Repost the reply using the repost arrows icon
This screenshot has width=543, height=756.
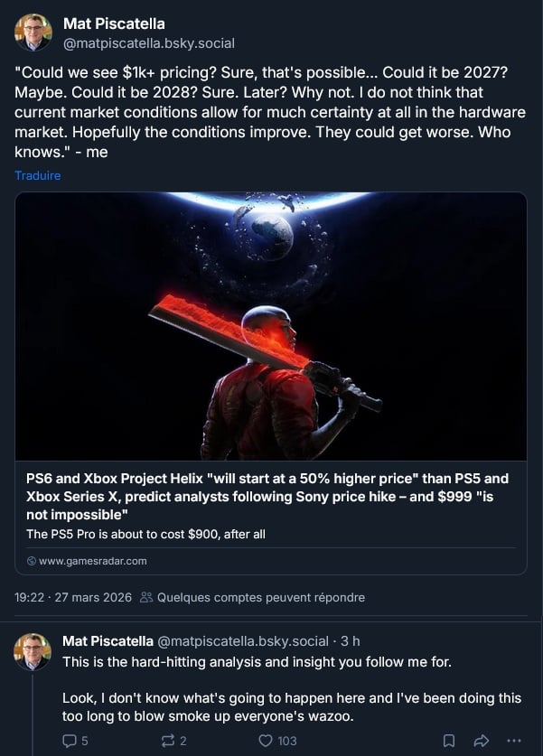point(169,741)
